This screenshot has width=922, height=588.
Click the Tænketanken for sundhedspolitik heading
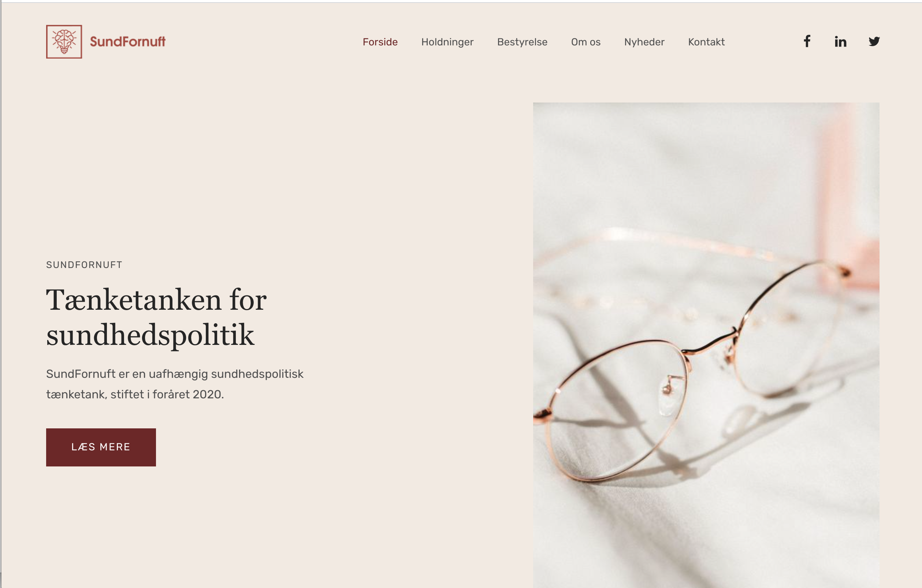pyautogui.click(x=156, y=317)
